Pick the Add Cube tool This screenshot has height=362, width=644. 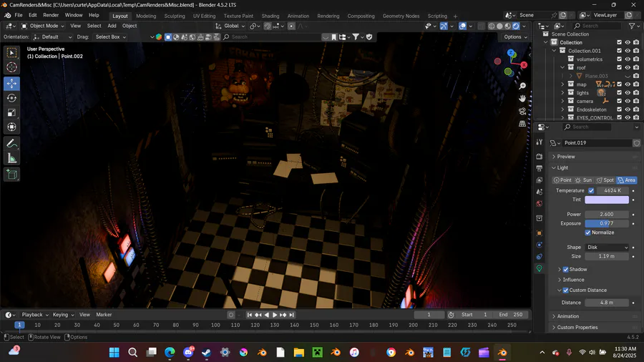tap(11, 175)
